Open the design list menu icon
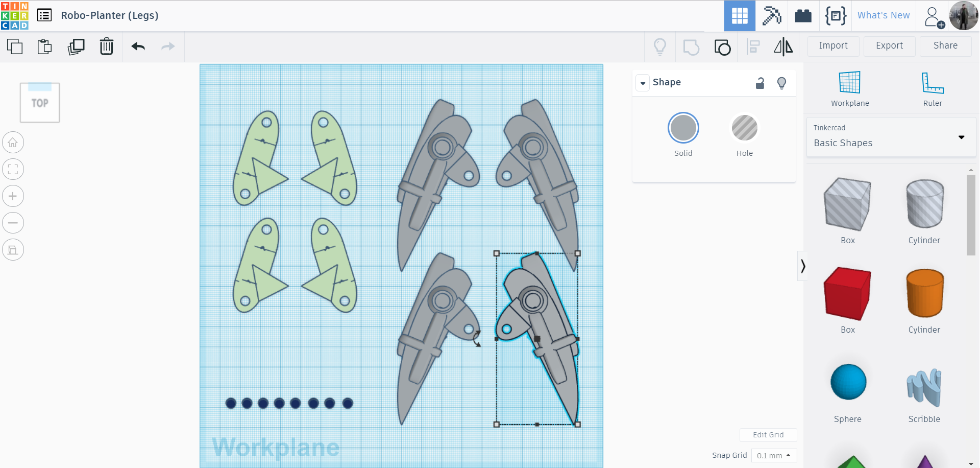The height and width of the screenshot is (468, 980). pos(44,15)
